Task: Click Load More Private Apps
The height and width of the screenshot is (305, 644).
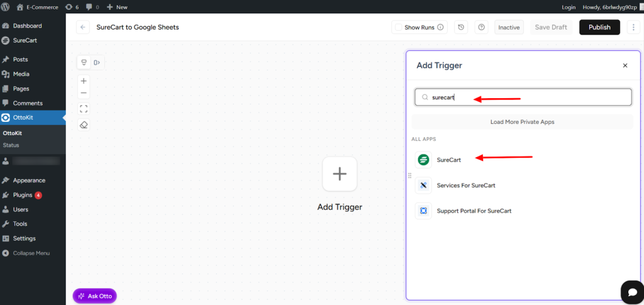Action: [x=522, y=122]
